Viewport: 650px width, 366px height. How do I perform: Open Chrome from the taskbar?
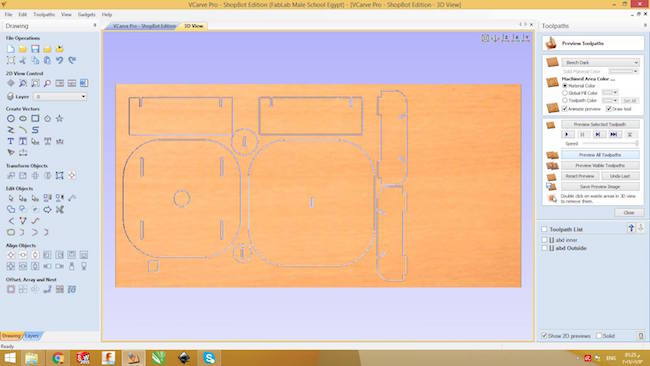coord(58,358)
